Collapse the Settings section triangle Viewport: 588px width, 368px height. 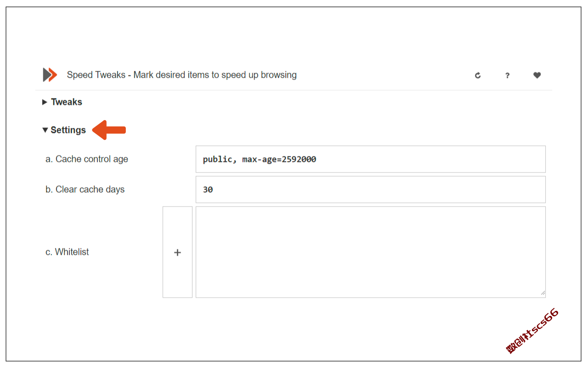[45, 130]
